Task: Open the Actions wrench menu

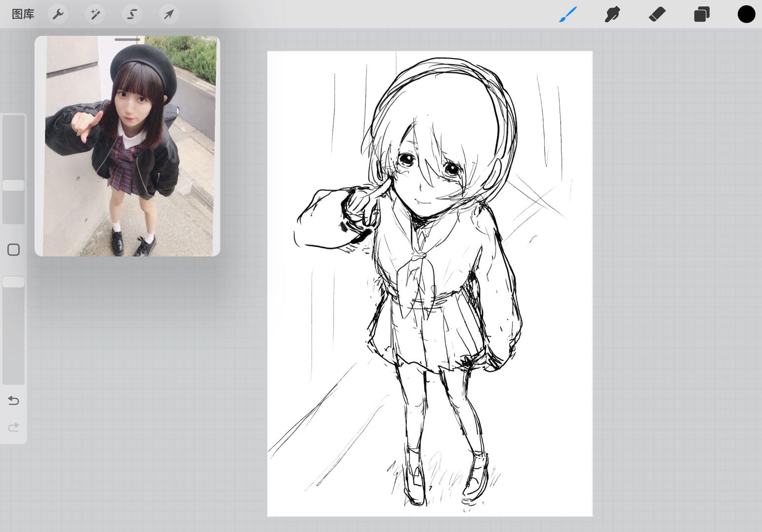Action: (x=58, y=14)
